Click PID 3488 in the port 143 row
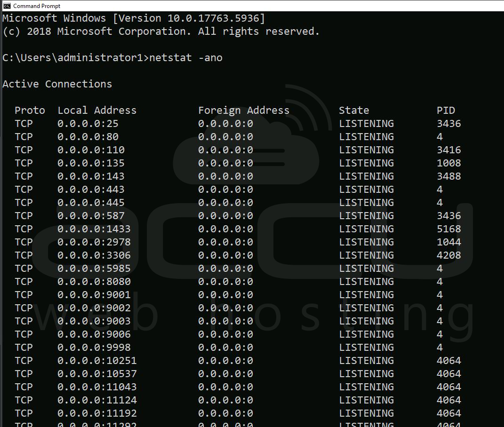The height and width of the screenshot is (427, 504). pos(448,176)
